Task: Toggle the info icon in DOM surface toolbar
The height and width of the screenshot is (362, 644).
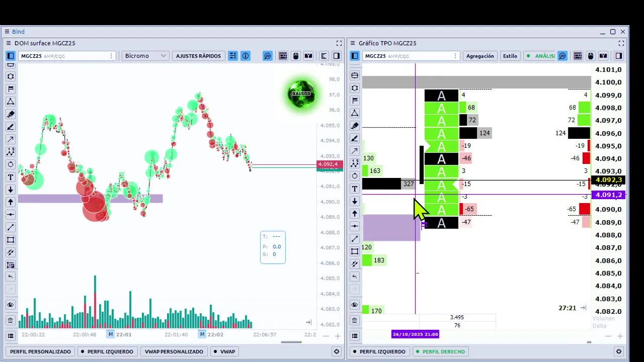Action: [x=246, y=56]
